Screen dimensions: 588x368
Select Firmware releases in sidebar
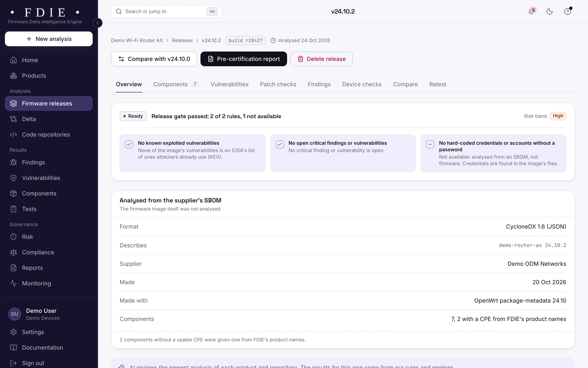click(49, 103)
